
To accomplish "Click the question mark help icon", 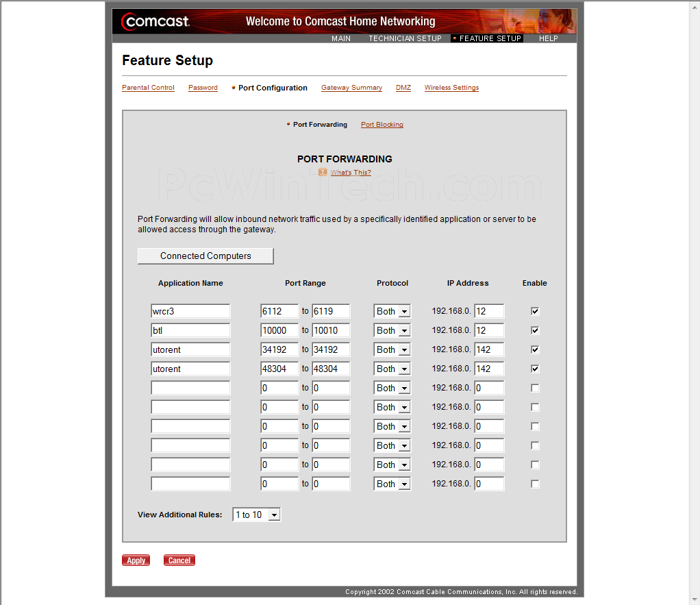I will click(x=323, y=173).
